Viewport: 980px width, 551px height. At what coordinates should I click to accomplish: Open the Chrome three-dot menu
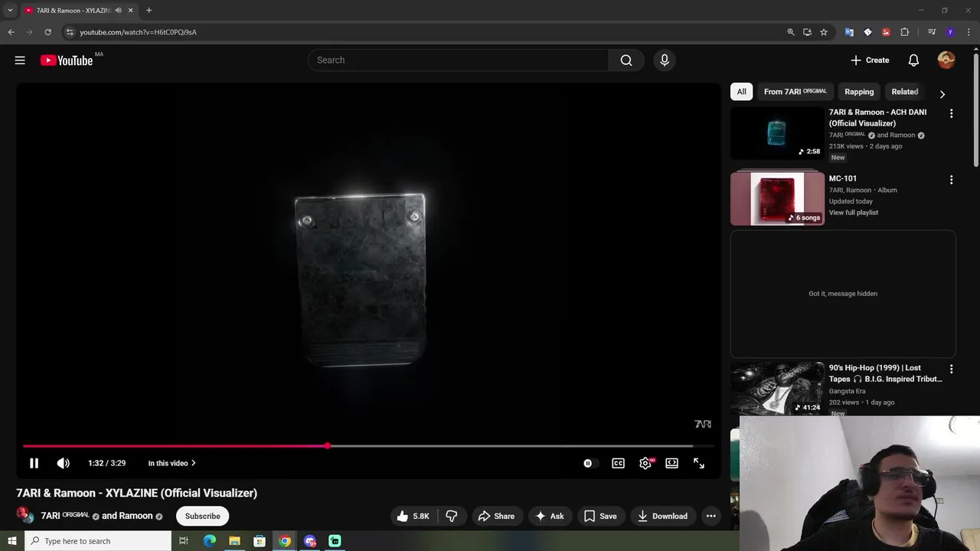[x=969, y=32]
